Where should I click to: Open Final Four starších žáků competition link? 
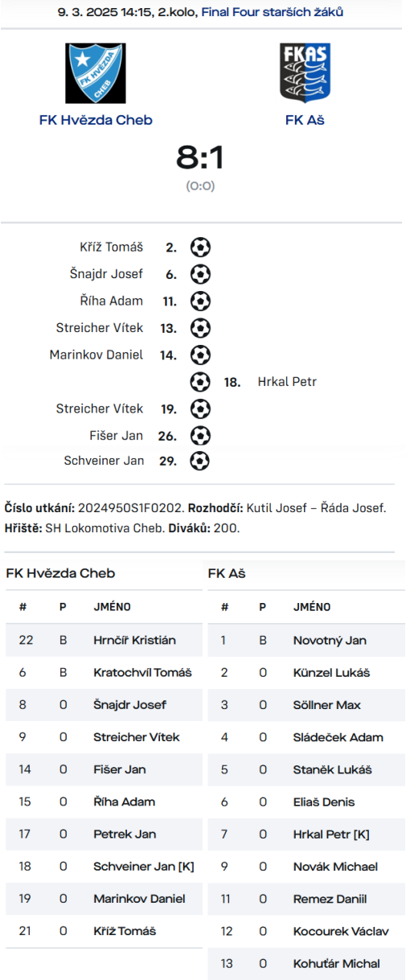point(274,12)
